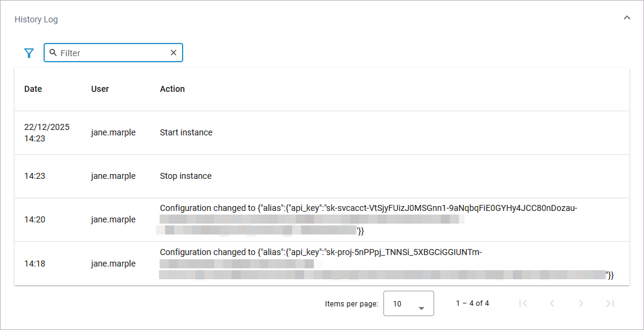This screenshot has height=330, width=644.
Task: Sort by the Date column header
Action: click(33, 89)
